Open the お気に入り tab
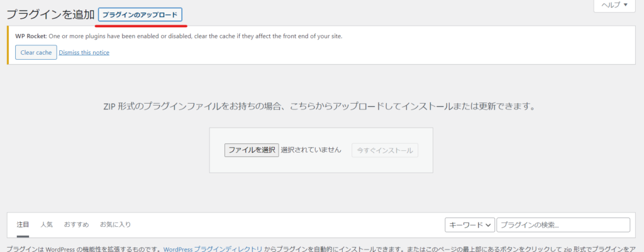Image resolution: width=644 pixels, height=252 pixels. pyautogui.click(x=115, y=224)
